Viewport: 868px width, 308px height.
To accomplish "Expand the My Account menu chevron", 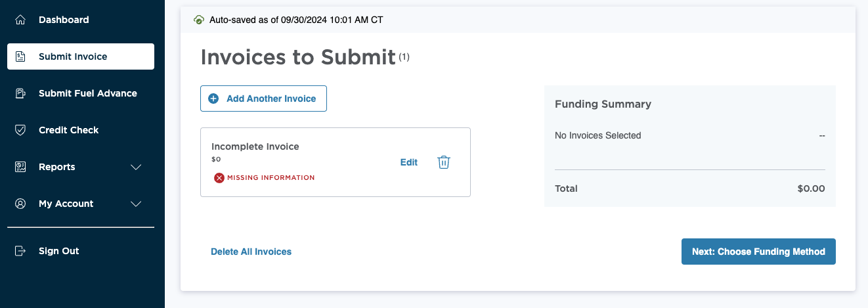I will point(136,204).
